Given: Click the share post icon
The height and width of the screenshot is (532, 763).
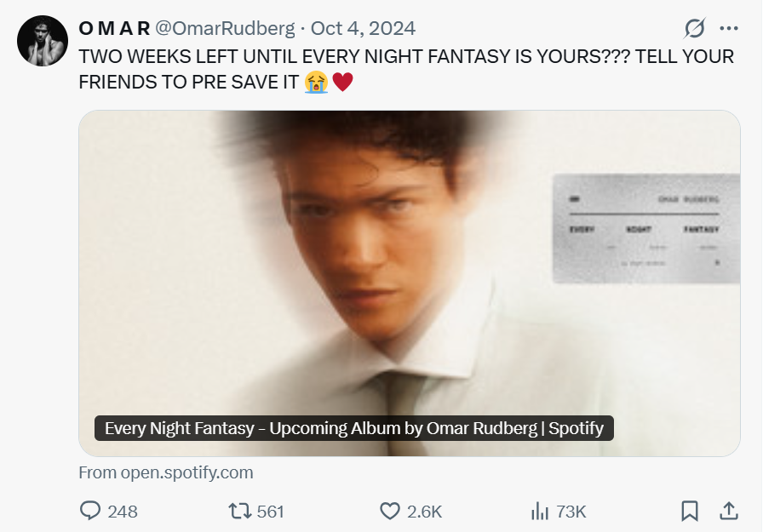Looking at the screenshot, I should coord(729,511).
